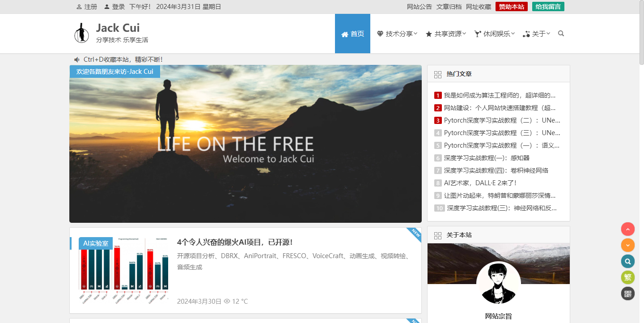Click the Jack Cui site title
This screenshot has width=644, height=323.
118,28
